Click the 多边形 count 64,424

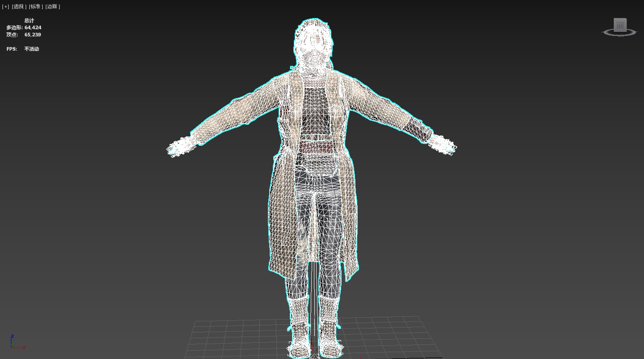33,27
